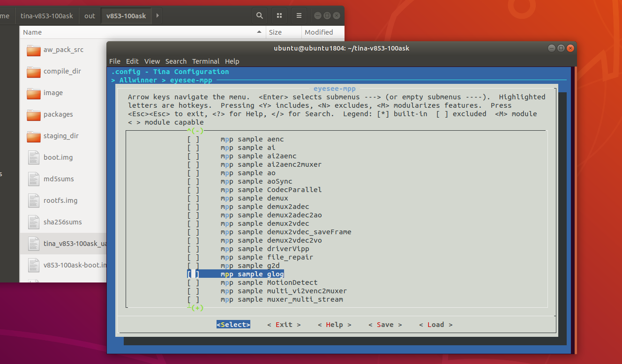
Task: Choose the < Load > button
Action: point(436,325)
